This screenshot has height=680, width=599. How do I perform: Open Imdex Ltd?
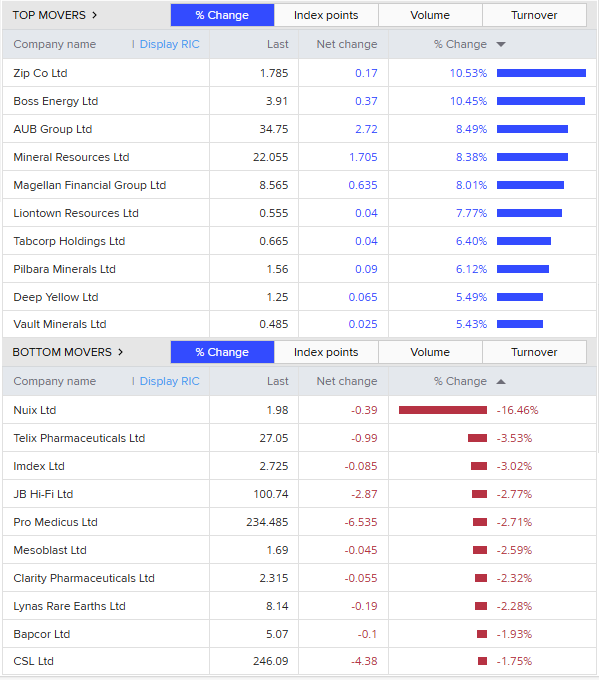tap(39, 466)
